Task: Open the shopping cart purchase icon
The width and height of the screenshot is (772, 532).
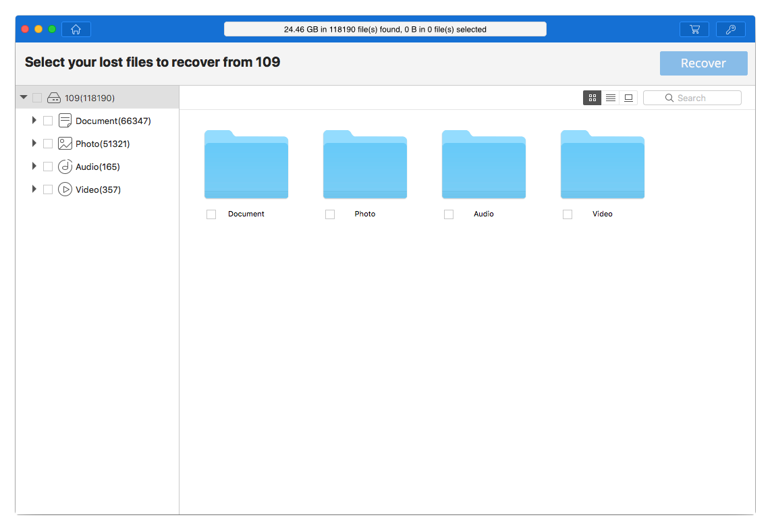Action: 694,30
